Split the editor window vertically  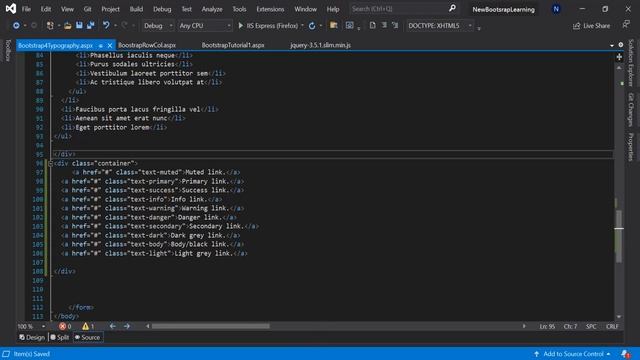point(619,57)
